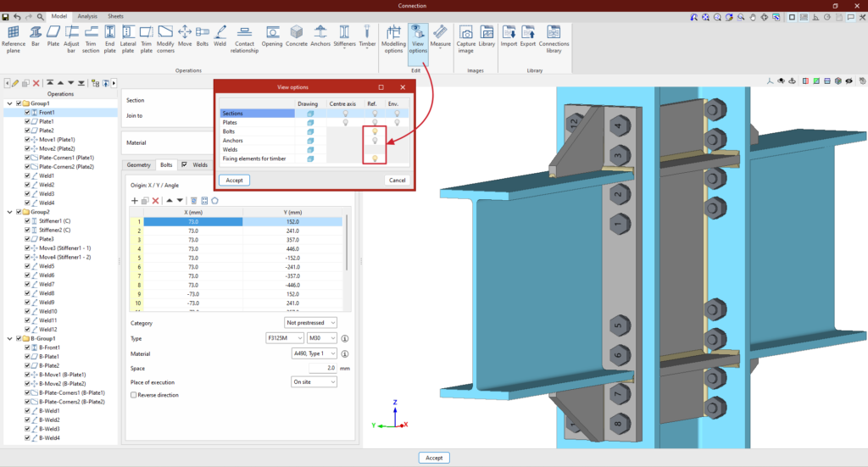The image size is (868, 467).
Task: Uncheck the Weld1 checkbox in tree
Action: (x=28, y=175)
